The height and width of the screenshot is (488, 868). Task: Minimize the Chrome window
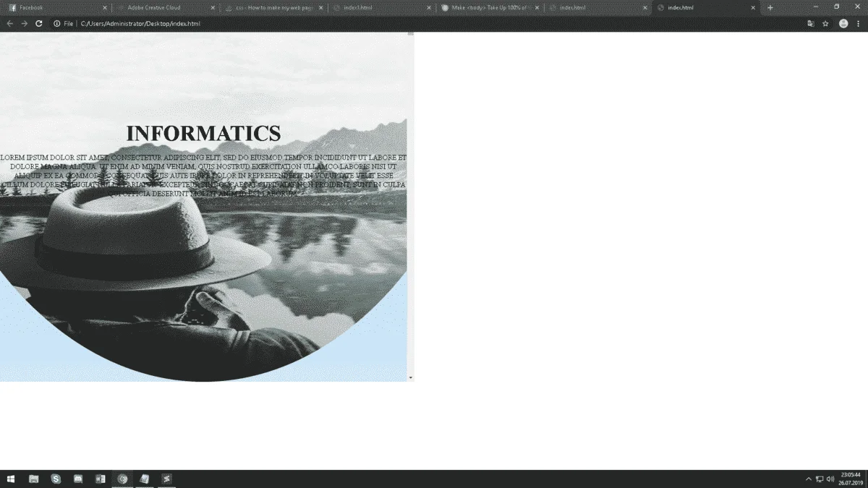click(x=816, y=7)
